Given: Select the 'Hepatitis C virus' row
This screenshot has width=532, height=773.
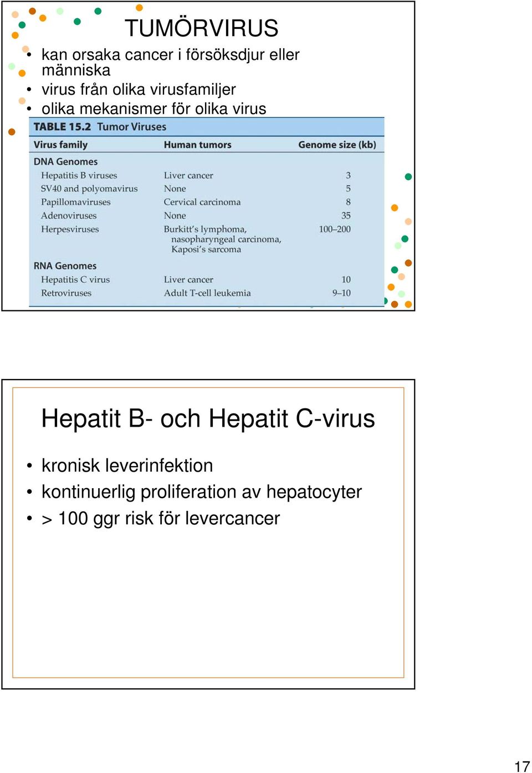Looking at the screenshot, I should 196,280.
